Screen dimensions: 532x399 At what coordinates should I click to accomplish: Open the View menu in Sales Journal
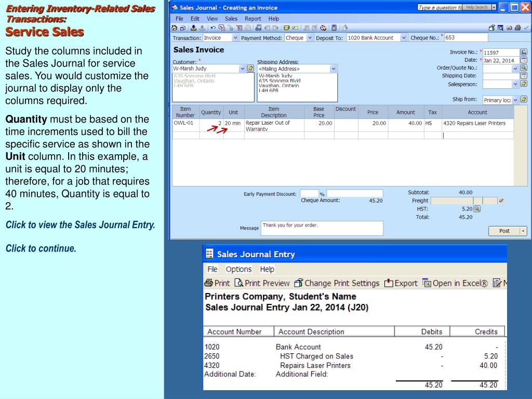(x=212, y=19)
